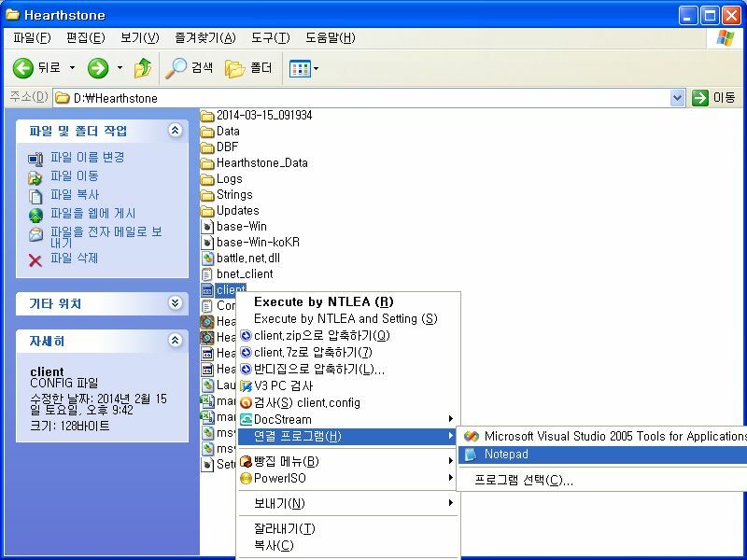The width and height of the screenshot is (747, 560).
Task: Select the bnet_client file icon
Action: pyautogui.click(x=207, y=273)
